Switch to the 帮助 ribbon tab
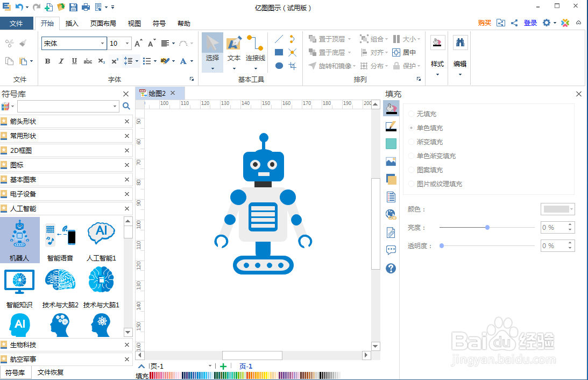588x380 pixels. (x=184, y=23)
